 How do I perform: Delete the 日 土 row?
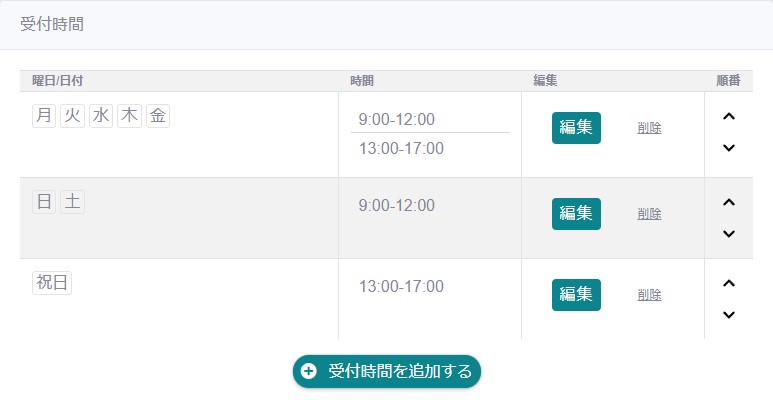pyautogui.click(x=649, y=214)
